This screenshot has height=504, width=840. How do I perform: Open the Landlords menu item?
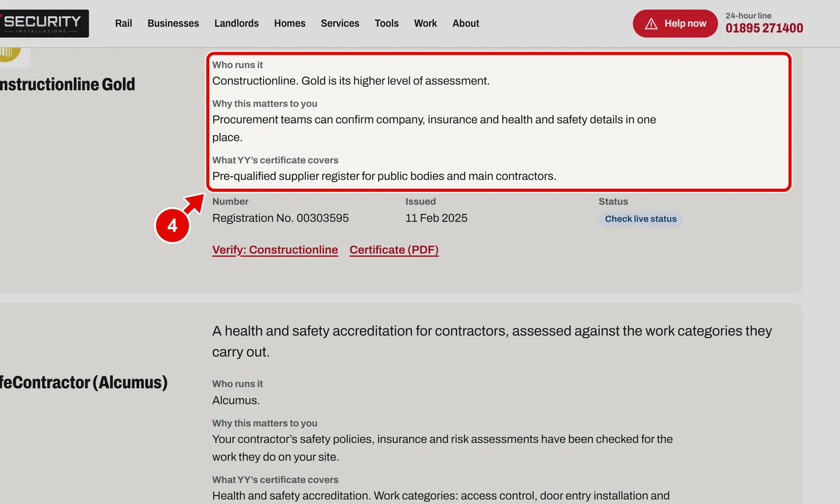click(236, 23)
